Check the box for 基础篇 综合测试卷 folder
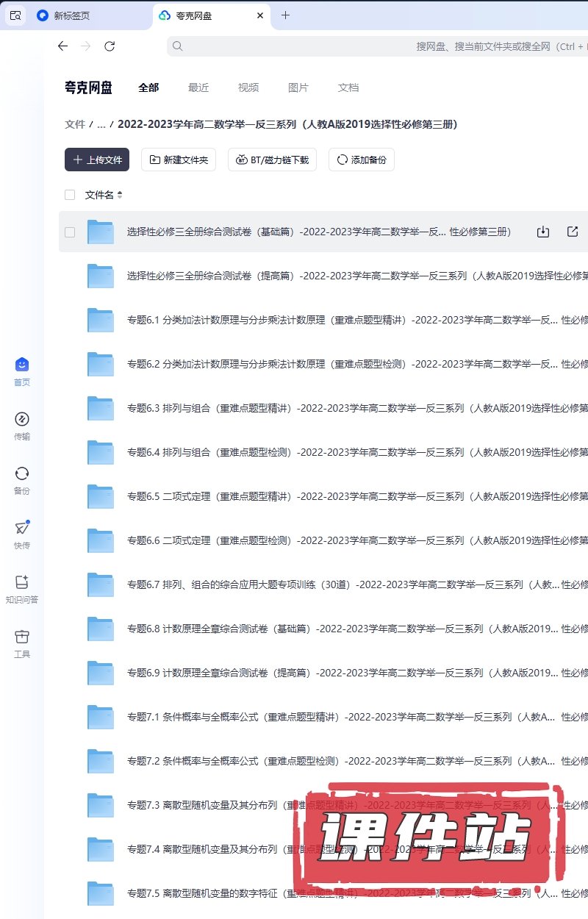The width and height of the screenshot is (588, 919). pos(70,232)
